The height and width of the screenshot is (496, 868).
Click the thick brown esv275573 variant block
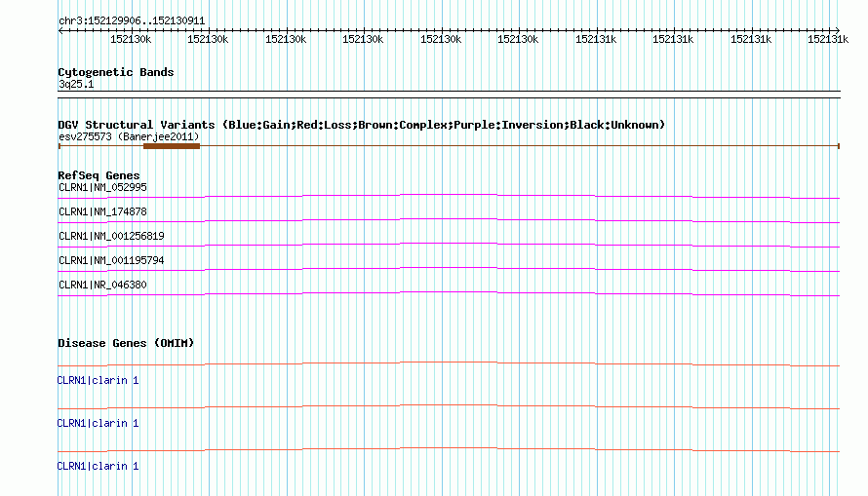coord(172,146)
